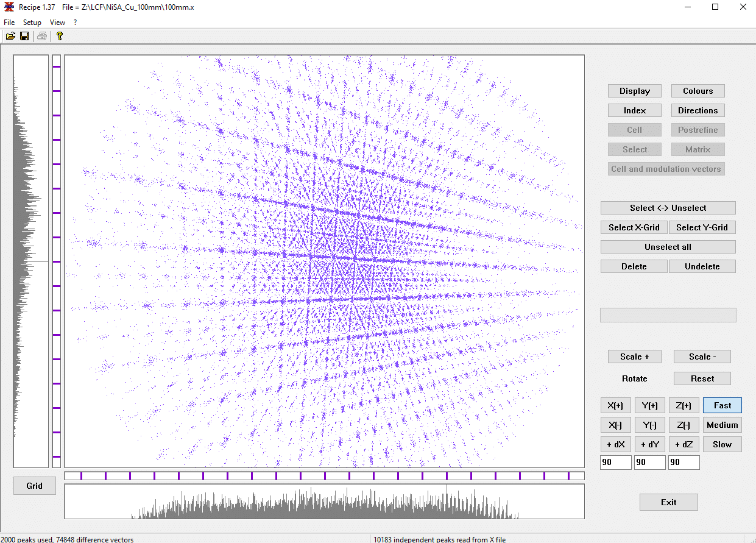Click Select <-> Unselect

tap(668, 207)
